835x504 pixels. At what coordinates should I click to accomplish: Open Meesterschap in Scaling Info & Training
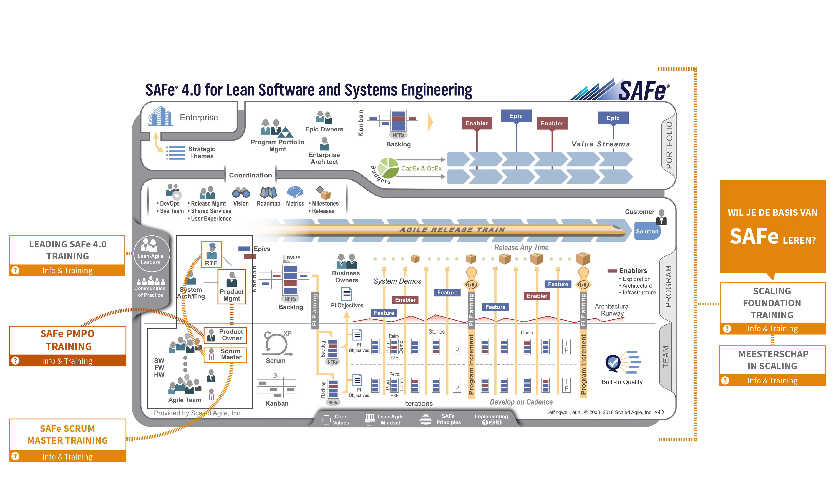[773, 381]
